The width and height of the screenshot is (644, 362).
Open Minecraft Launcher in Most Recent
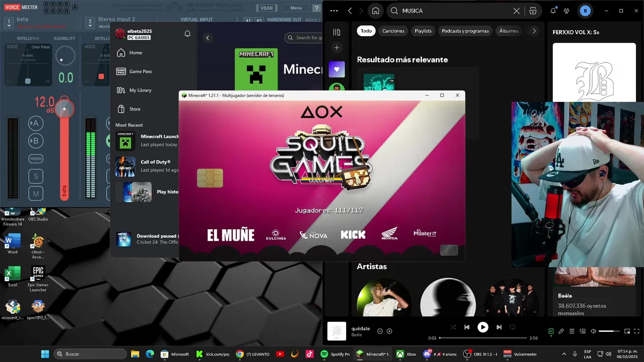[x=147, y=141]
